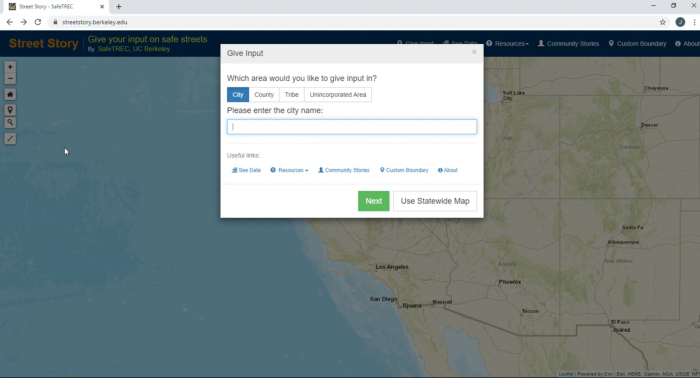Select the City area option
Viewport: 700px width, 378px height.
coord(238,95)
